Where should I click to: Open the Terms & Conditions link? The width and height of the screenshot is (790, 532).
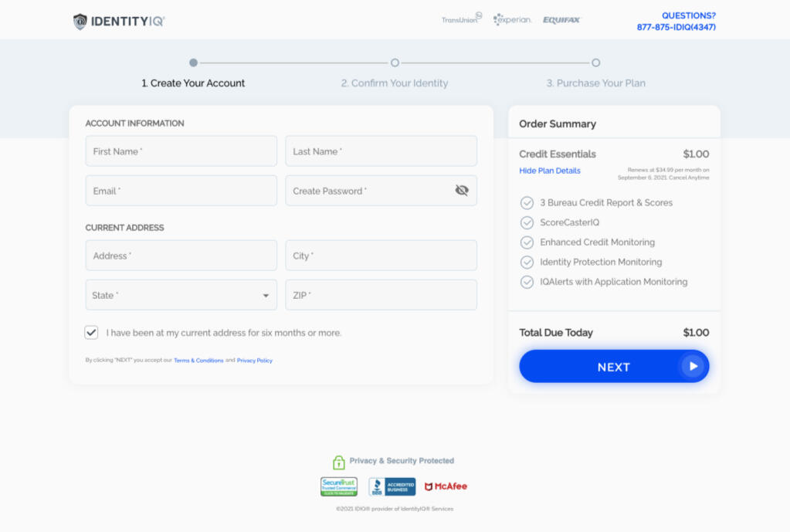pos(198,360)
